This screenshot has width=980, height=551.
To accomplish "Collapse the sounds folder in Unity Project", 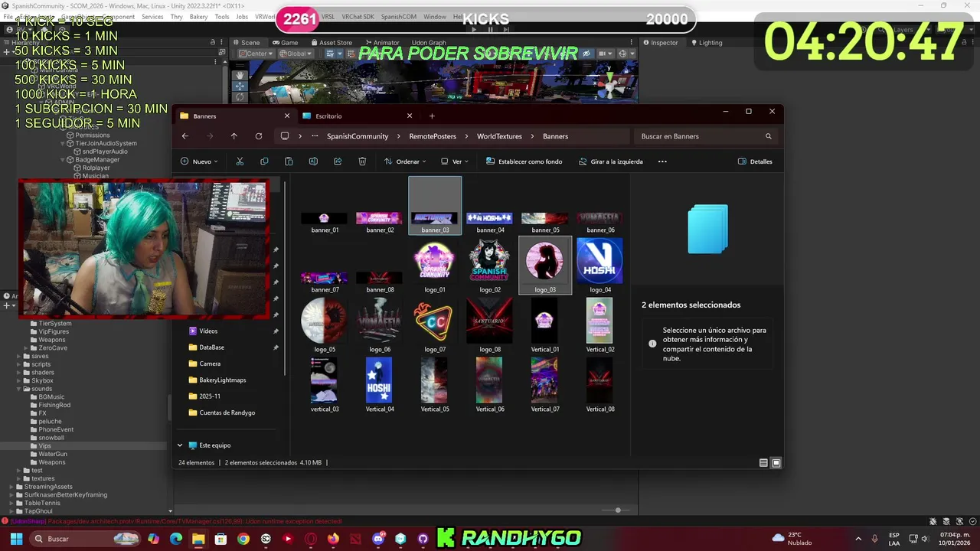I will click(x=18, y=389).
